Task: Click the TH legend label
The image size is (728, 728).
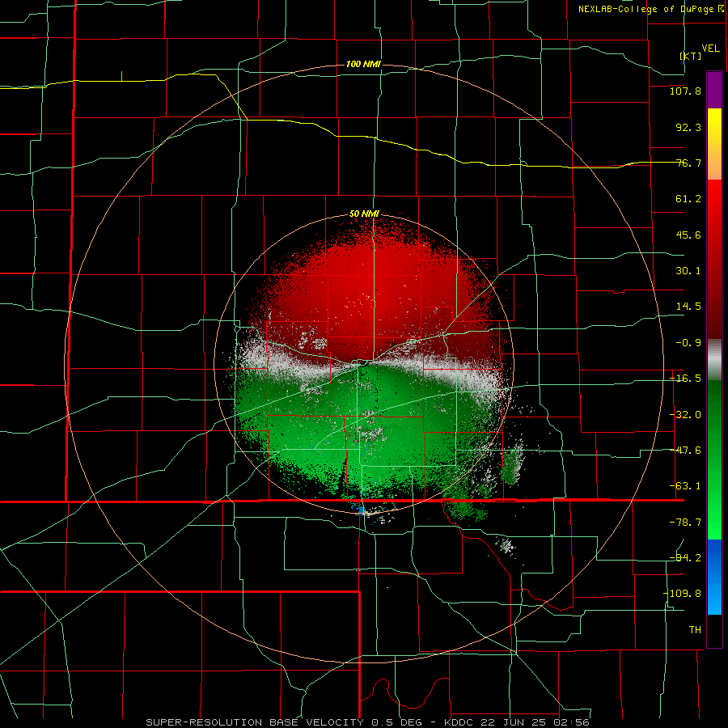Action: pos(695,630)
